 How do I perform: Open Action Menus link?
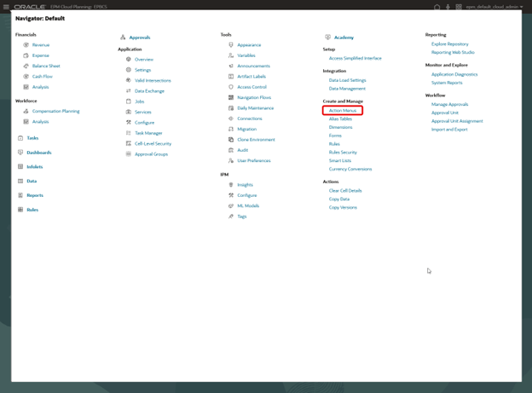343,111
